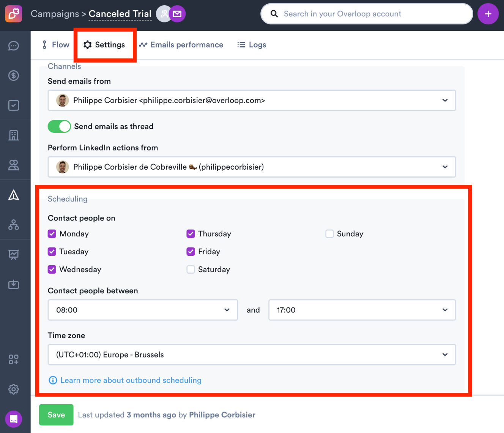Open the 17:00 end time dropdown
Image resolution: width=504 pixels, height=433 pixels.
tap(362, 310)
